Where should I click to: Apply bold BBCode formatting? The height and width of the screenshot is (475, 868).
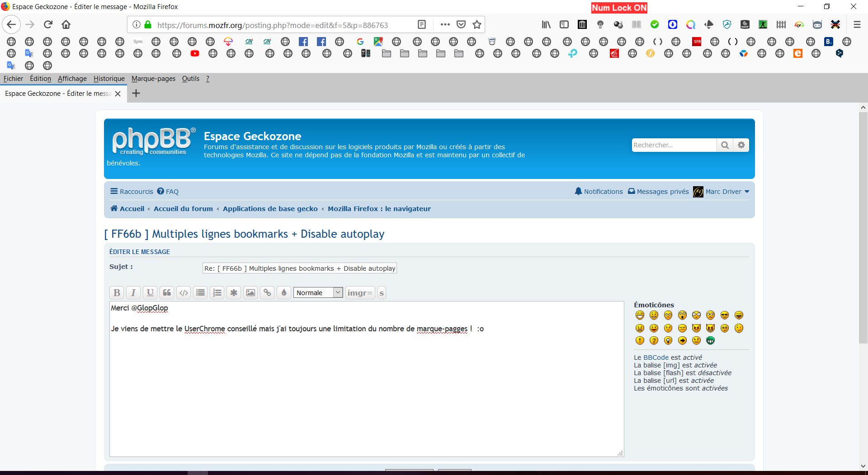[x=117, y=293]
